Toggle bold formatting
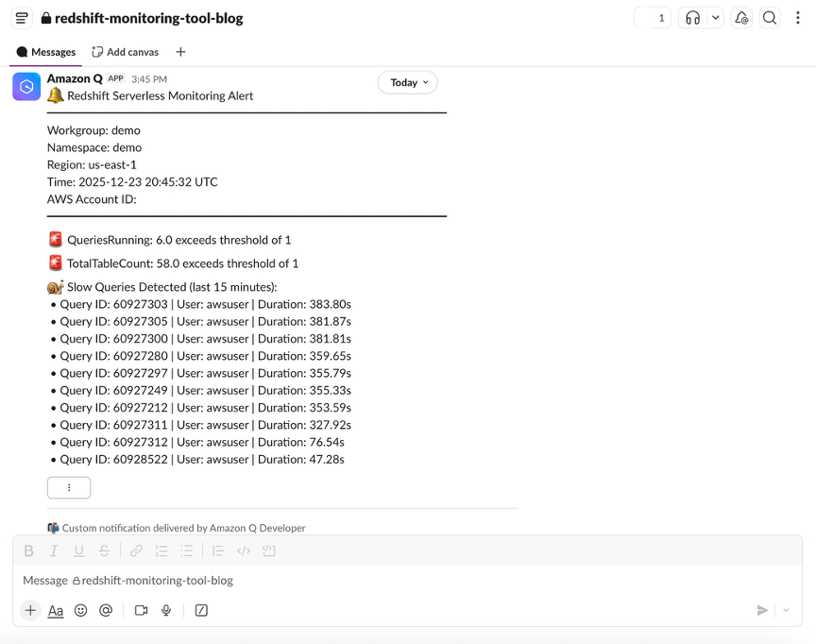 pos(29,551)
